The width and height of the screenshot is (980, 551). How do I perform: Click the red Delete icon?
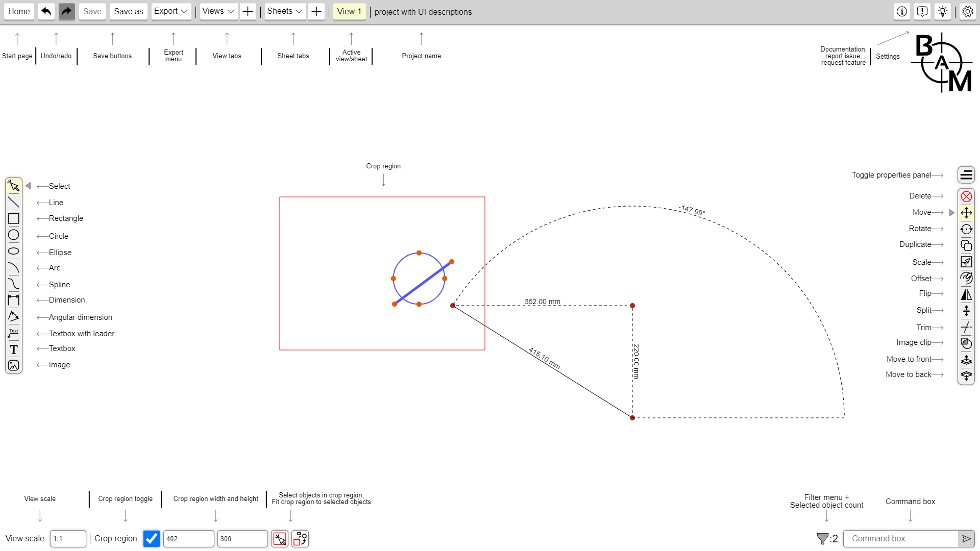966,196
